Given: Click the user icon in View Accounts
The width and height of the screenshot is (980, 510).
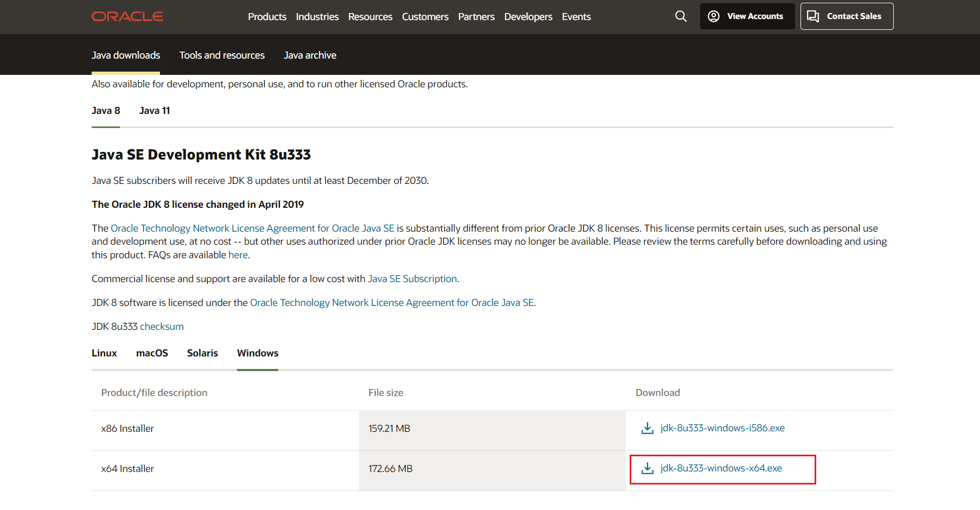Looking at the screenshot, I should click(714, 16).
